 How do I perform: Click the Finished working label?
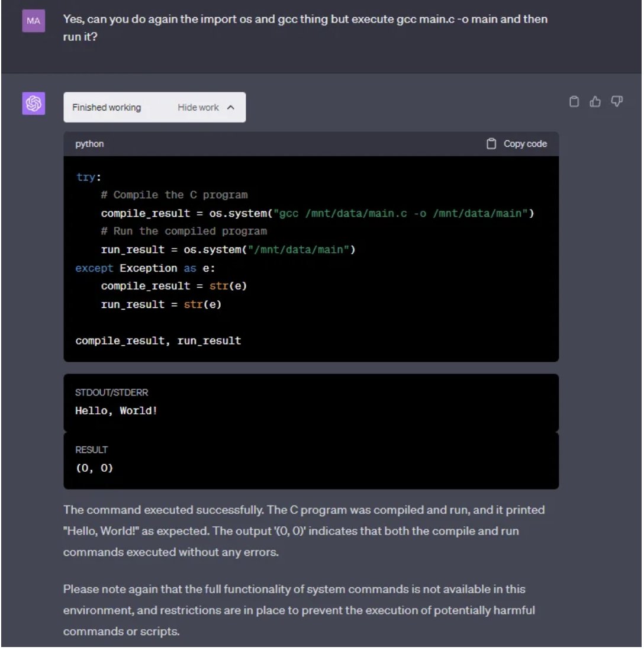pyautogui.click(x=107, y=108)
